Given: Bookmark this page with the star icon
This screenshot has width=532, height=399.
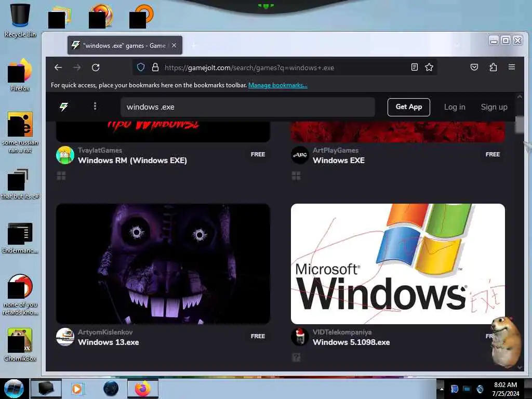Looking at the screenshot, I should pos(429,67).
